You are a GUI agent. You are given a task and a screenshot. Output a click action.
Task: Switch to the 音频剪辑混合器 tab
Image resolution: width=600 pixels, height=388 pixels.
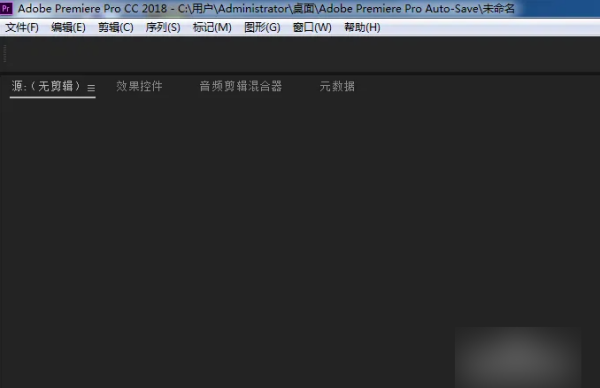pos(241,86)
